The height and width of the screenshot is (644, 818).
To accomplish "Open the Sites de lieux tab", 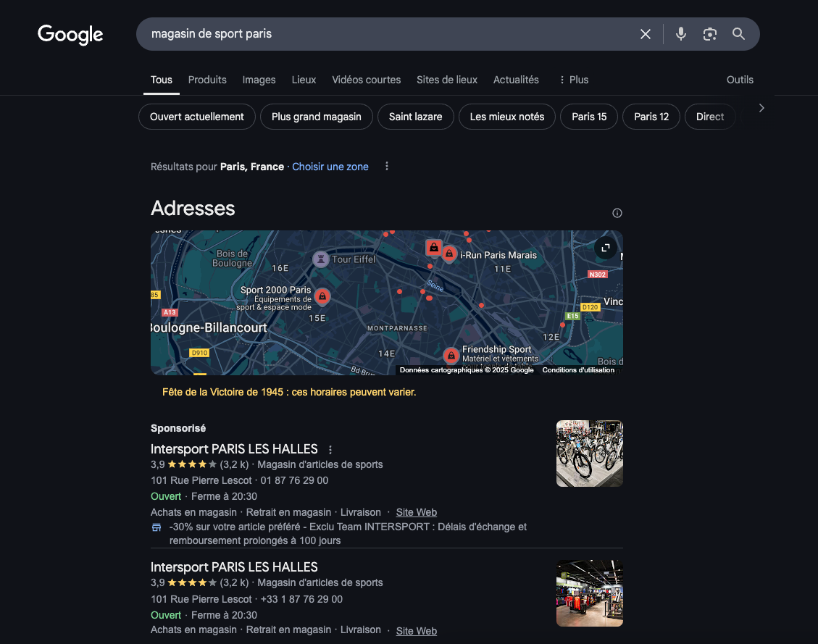I will pyautogui.click(x=447, y=80).
